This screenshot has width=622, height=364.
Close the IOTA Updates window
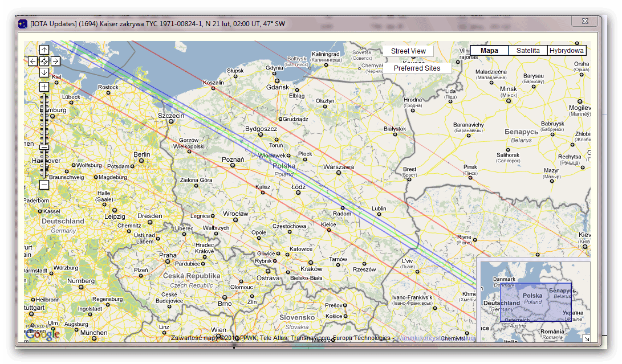point(585,21)
